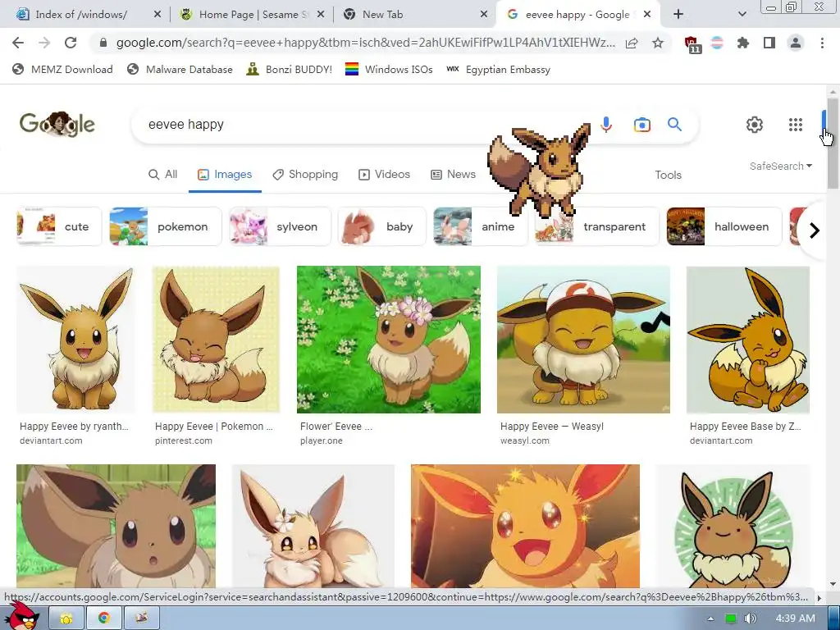Filter images by anime chip
Viewport: 840px width, 630px height.
481,226
